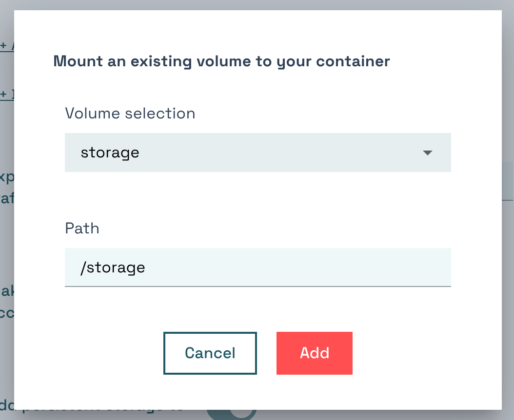Click the plus icon of the lower-left link
Viewport: 514px width, 420px height.
3,94
